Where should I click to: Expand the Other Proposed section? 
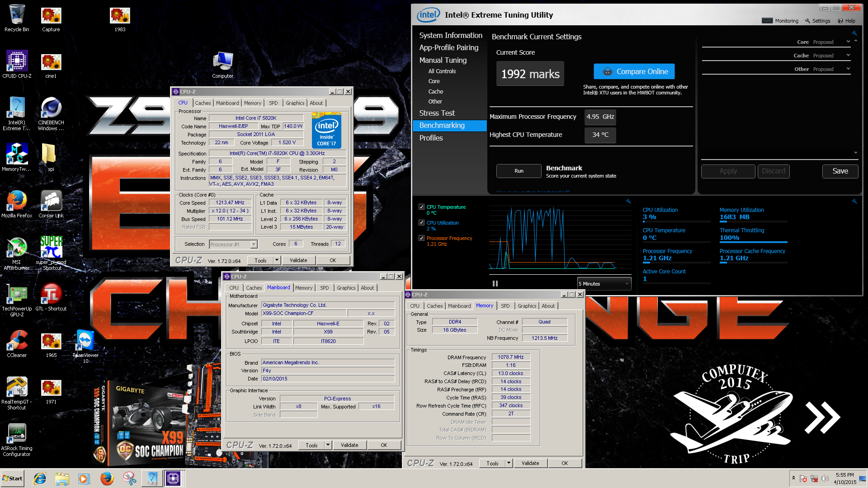848,69
